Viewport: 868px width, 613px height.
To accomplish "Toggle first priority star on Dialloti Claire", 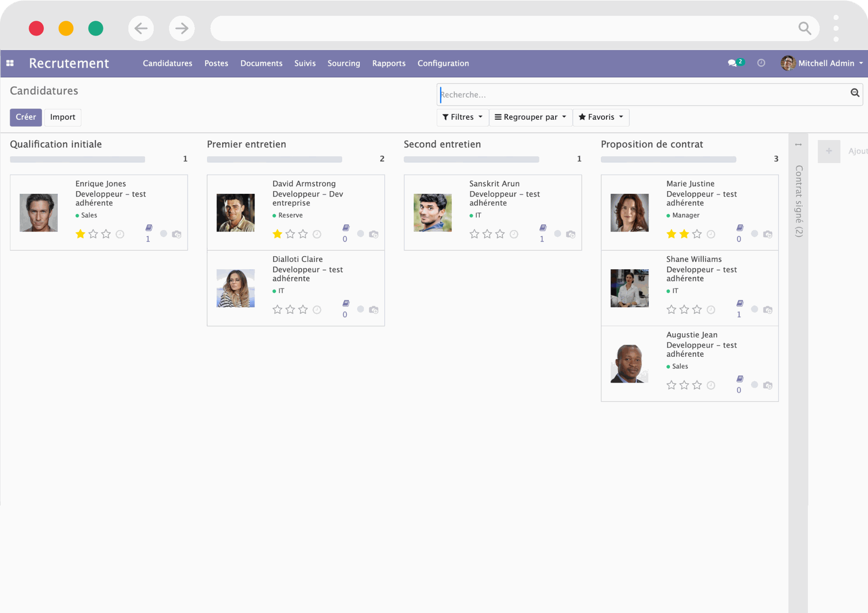I will point(278,309).
